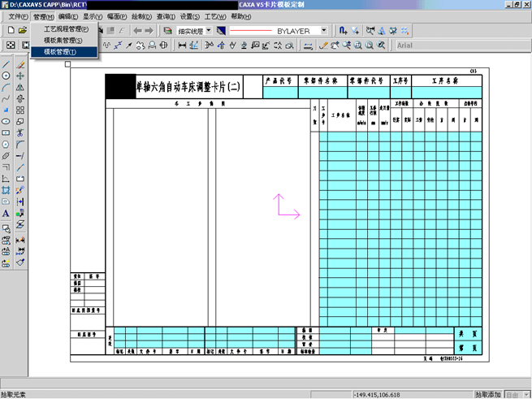This screenshot has height=399, width=532.
Task: Click the mirror tool icon
Action: [x=20, y=87]
